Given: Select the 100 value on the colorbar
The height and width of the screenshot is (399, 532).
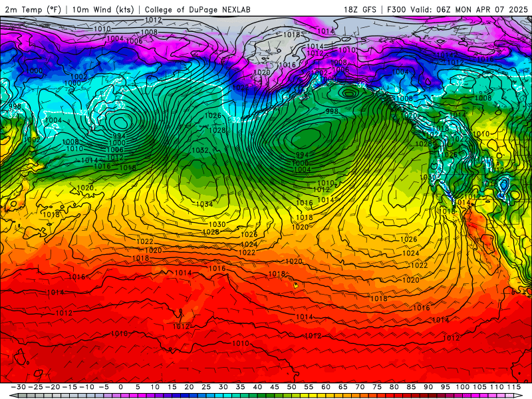Looking at the screenshot, I should point(462,387).
